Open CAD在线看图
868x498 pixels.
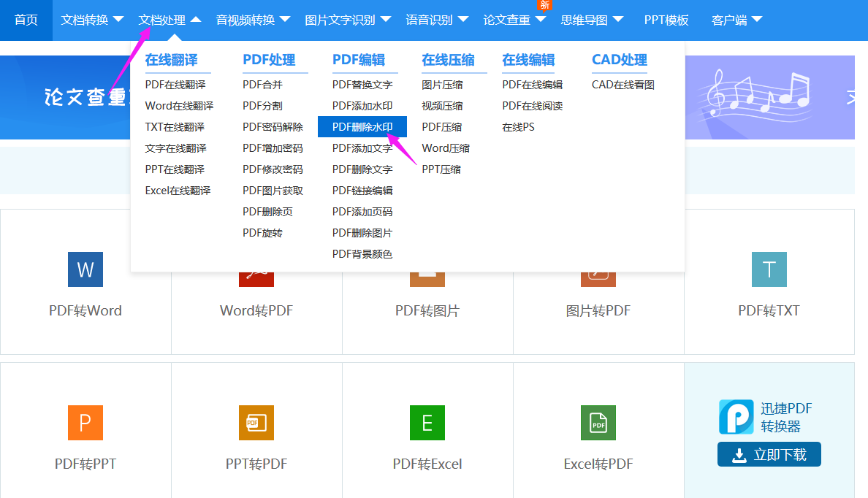click(623, 85)
